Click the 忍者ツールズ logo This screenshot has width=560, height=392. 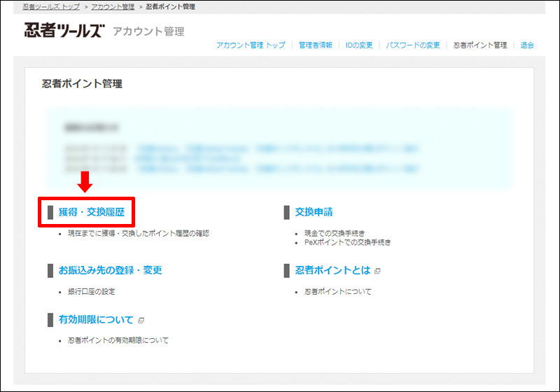click(64, 30)
